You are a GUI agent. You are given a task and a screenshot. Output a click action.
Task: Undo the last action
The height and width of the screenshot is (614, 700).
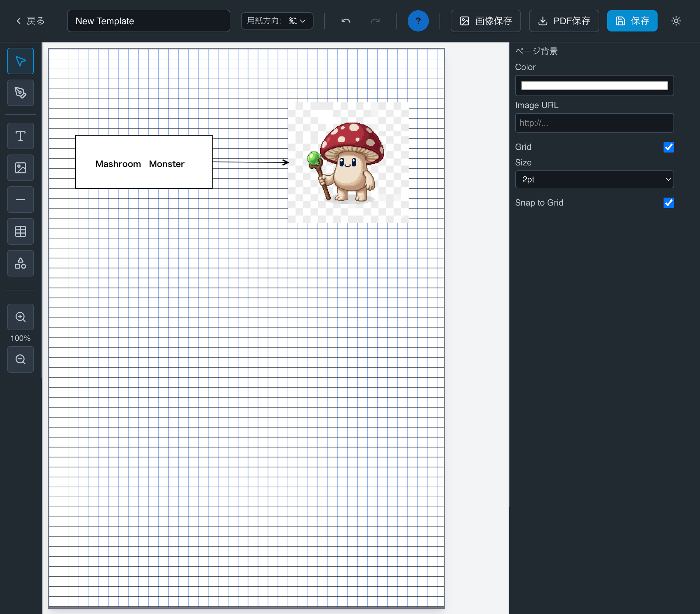click(x=346, y=21)
